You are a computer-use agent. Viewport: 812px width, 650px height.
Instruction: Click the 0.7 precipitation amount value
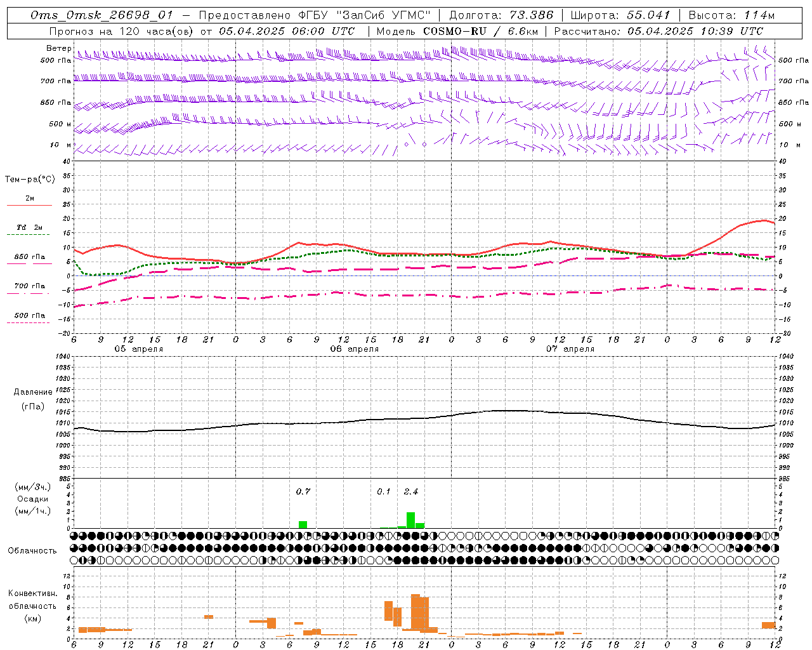(303, 492)
